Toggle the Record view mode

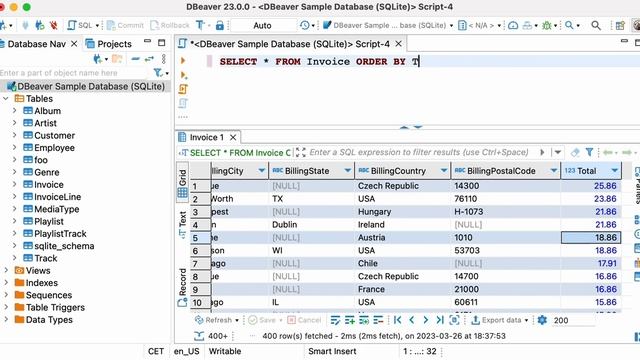coord(182,287)
